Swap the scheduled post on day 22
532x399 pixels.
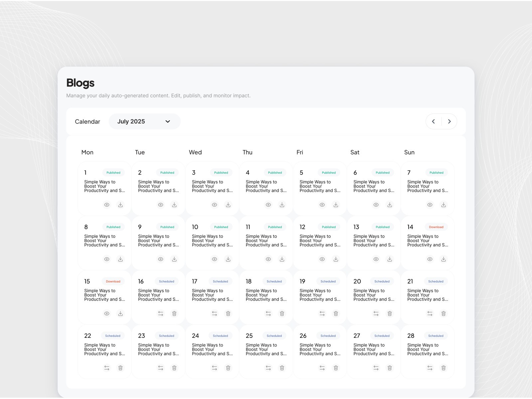coord(107,368)
